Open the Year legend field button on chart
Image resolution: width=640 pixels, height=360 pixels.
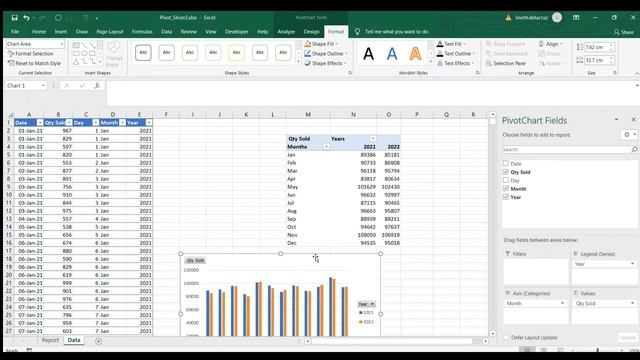(x=366, y=304)
